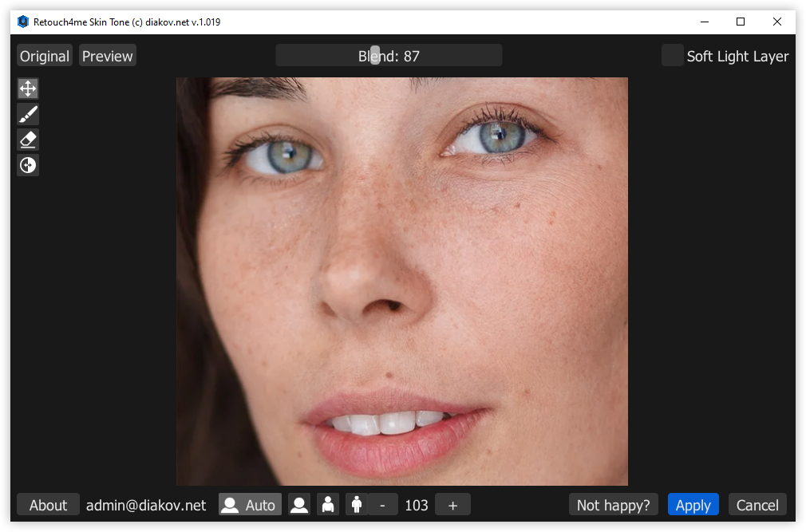Choose the full-body scale icon
This screenshot has height=532, width=806.
(x=356, y=505)
